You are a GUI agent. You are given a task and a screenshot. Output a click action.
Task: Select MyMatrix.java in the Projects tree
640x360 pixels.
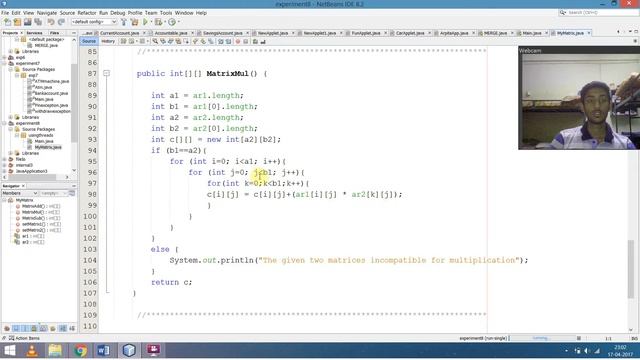tap(48, 147)
